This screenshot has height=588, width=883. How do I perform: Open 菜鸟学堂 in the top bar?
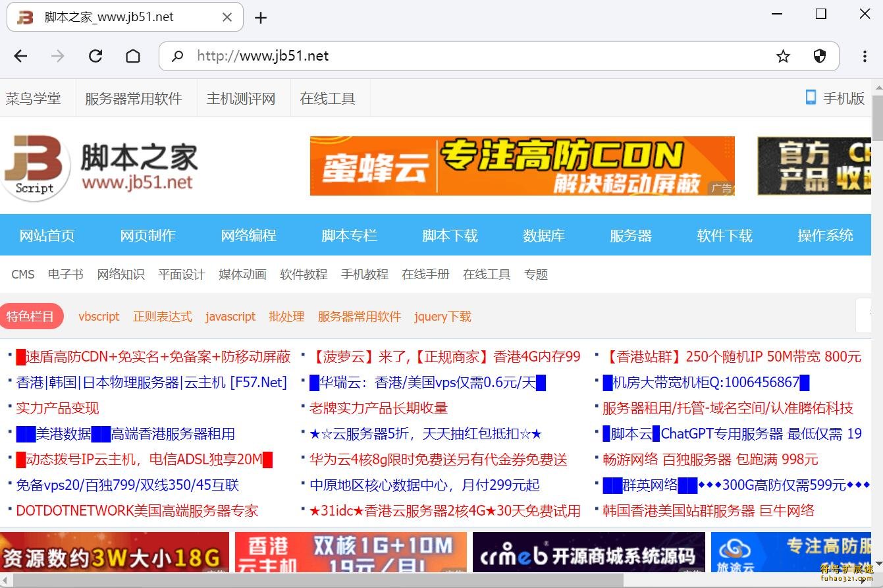(33, 99)
